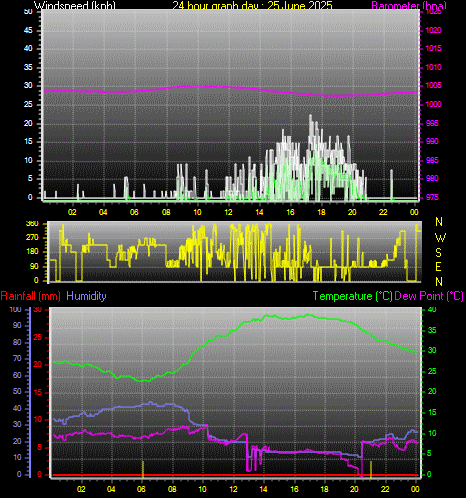
Task: Click the S compass direction letter
Action: point(439,253)
